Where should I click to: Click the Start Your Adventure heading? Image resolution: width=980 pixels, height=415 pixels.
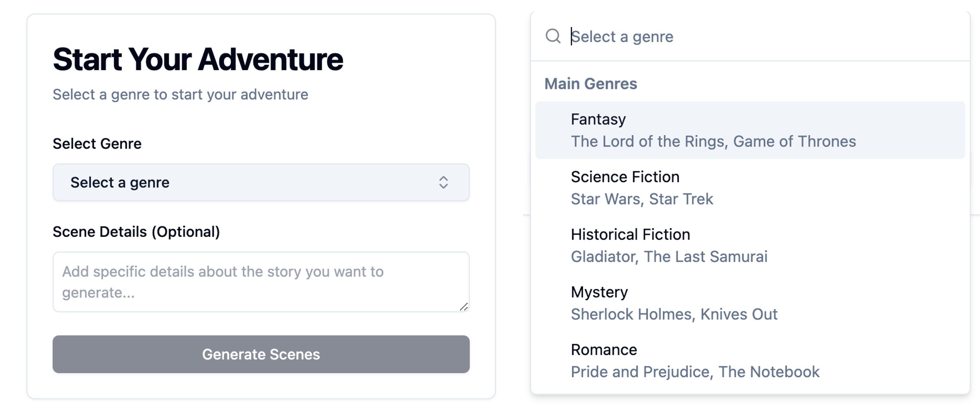(198, 59)
